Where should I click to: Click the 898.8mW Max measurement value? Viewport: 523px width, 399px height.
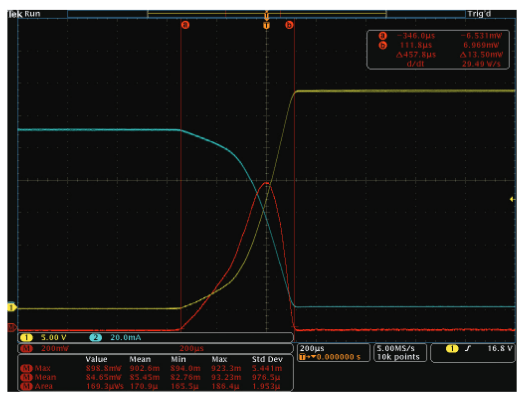tap(104, 368)
